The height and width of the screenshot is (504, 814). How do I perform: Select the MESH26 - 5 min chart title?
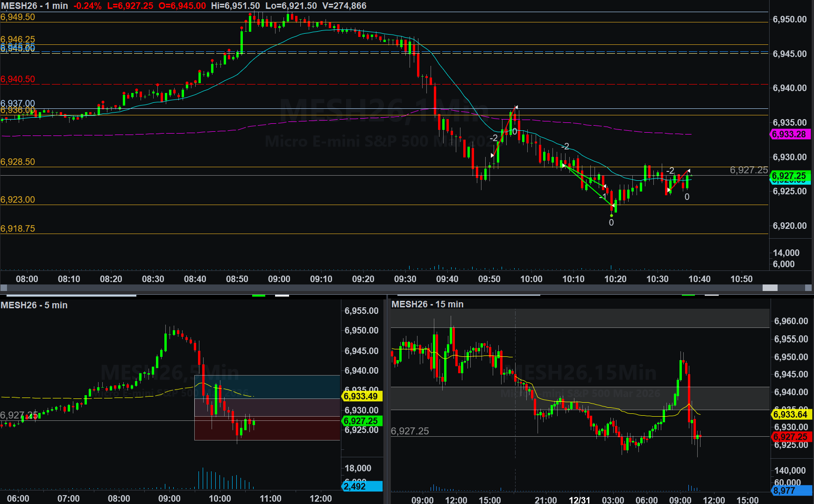34,305
